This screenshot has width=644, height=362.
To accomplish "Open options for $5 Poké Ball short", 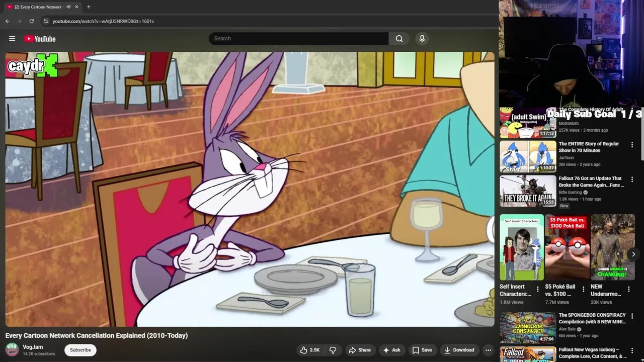I will click(583, 289).
